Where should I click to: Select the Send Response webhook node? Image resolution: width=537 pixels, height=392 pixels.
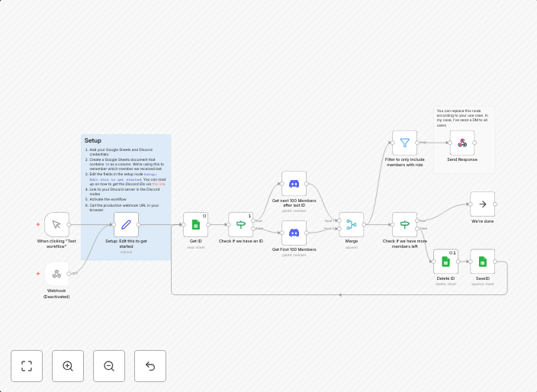click(x=462, y=143)
